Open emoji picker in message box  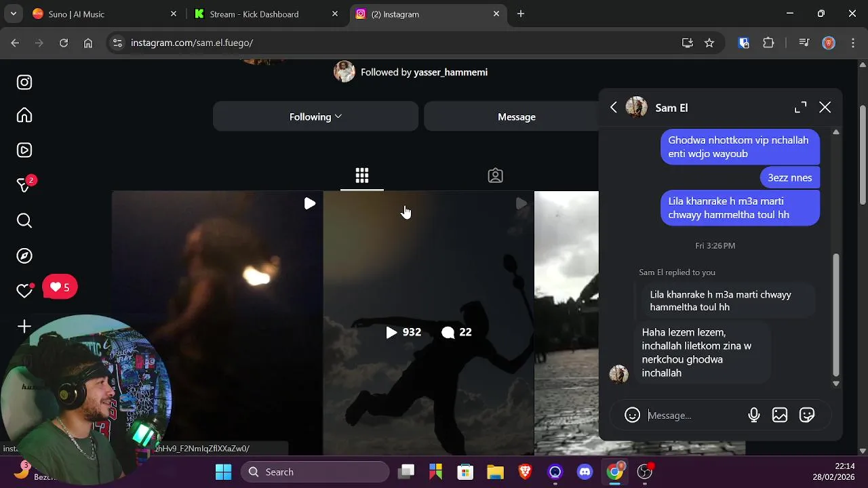(632, 415)
